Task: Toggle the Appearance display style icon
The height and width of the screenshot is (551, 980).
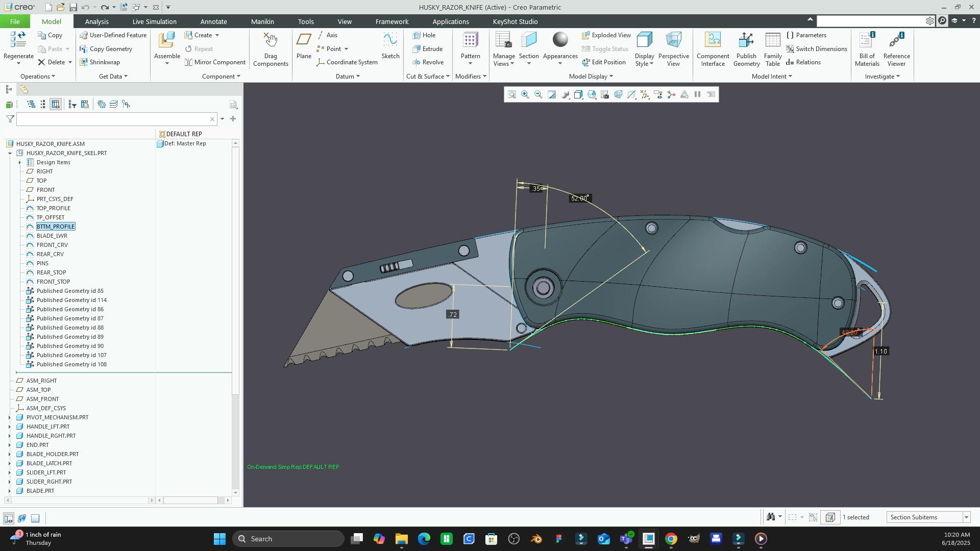Action: click(x=565, y=94)
